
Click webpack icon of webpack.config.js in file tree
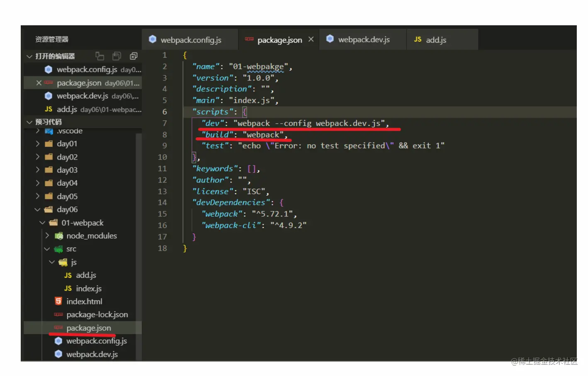58,341
